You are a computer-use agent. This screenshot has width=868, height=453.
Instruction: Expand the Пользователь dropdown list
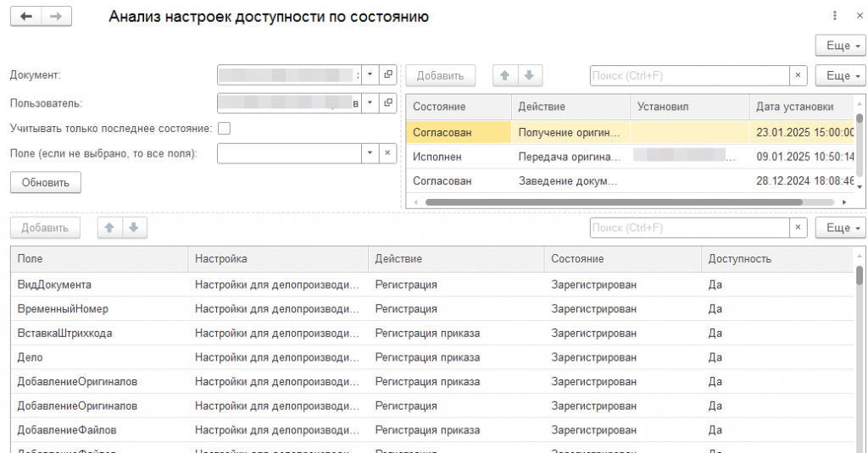(x=370, y=102)
